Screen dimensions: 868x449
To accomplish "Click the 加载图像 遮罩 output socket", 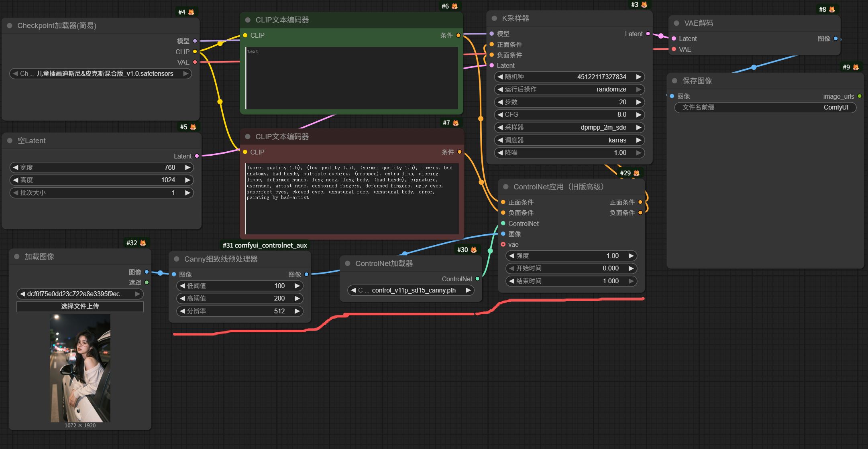I will [147, 282].
